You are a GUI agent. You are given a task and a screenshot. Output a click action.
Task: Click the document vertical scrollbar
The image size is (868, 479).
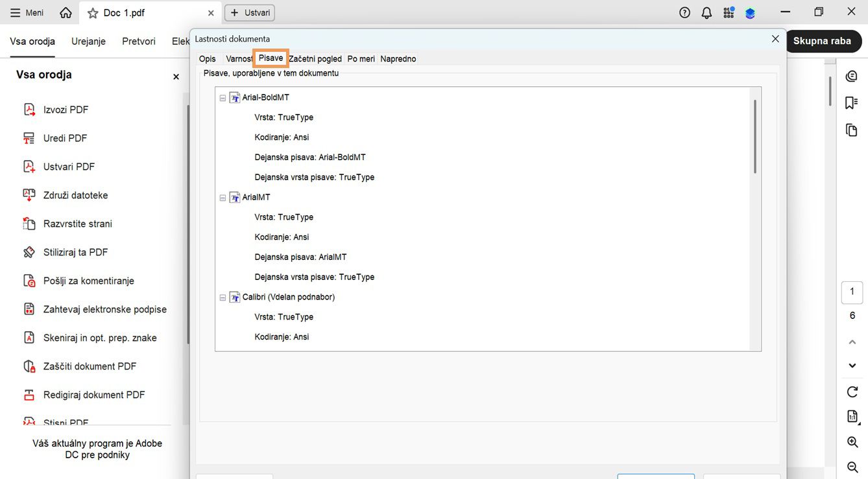point(830,91)
